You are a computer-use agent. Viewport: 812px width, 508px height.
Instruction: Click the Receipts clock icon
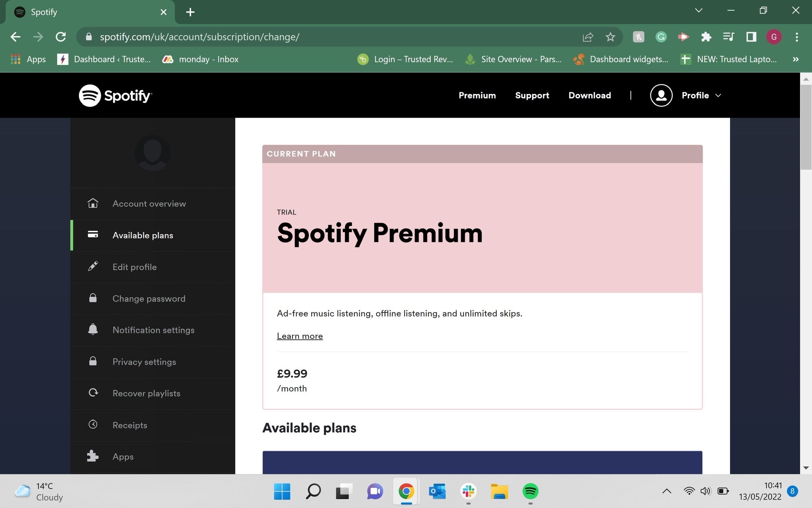click(x=93, y=424)
